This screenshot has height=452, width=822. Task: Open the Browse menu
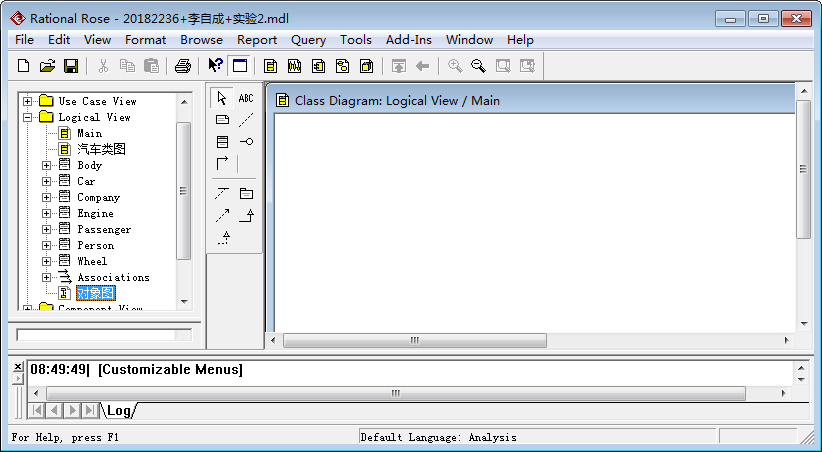pyautogui.click(x=201, y=40)
